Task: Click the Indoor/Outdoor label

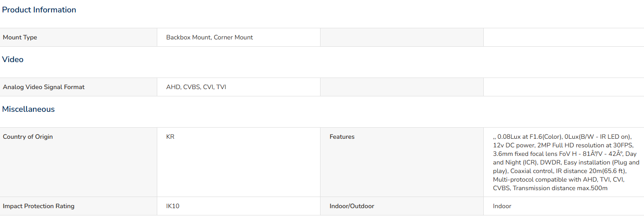Action: (x=352, y=206)
